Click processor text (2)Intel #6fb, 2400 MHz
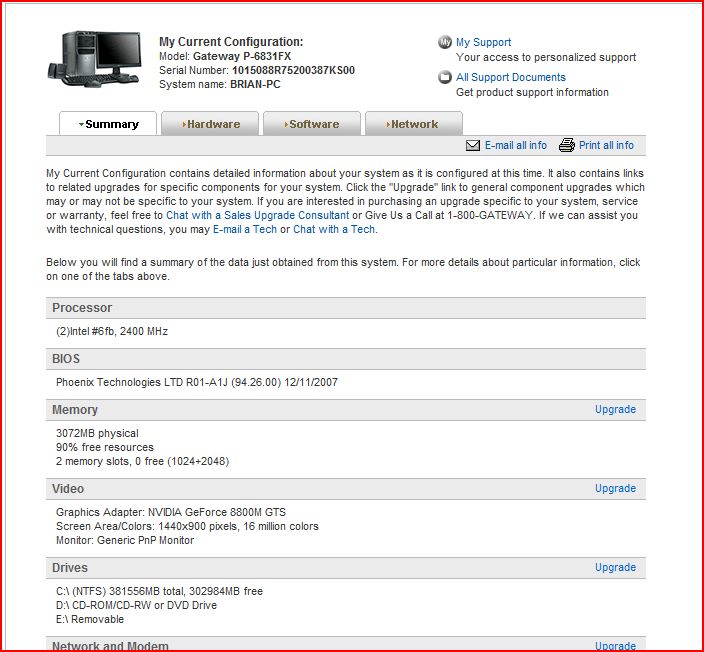This screenshot has width=704, height=652. [x=112, y=331]
